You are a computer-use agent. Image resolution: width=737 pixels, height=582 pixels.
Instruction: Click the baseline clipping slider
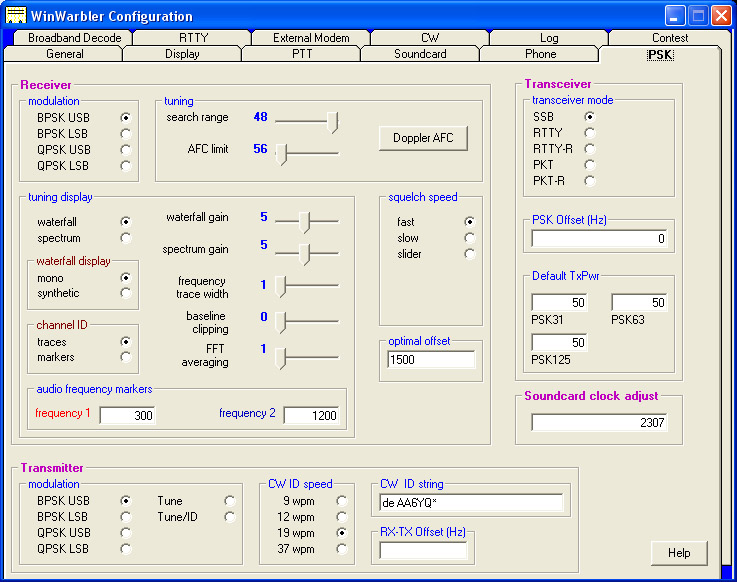(x=307, y=321)
